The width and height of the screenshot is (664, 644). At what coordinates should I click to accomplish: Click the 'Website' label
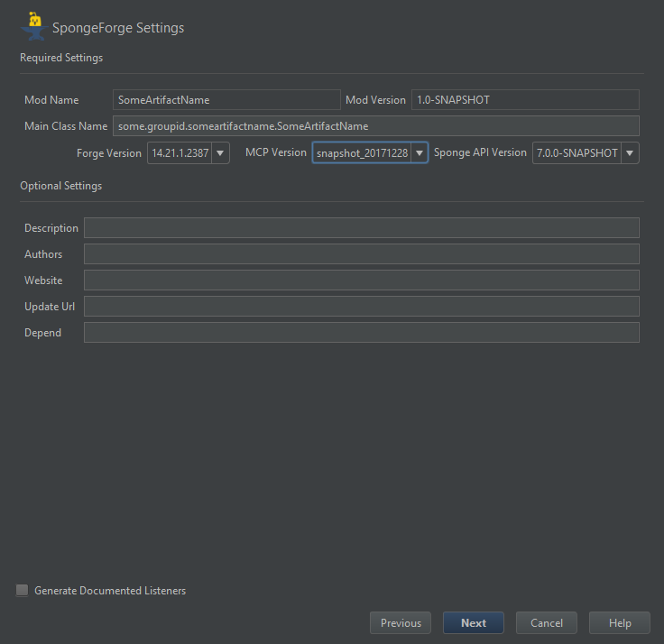tap(43, 281)
